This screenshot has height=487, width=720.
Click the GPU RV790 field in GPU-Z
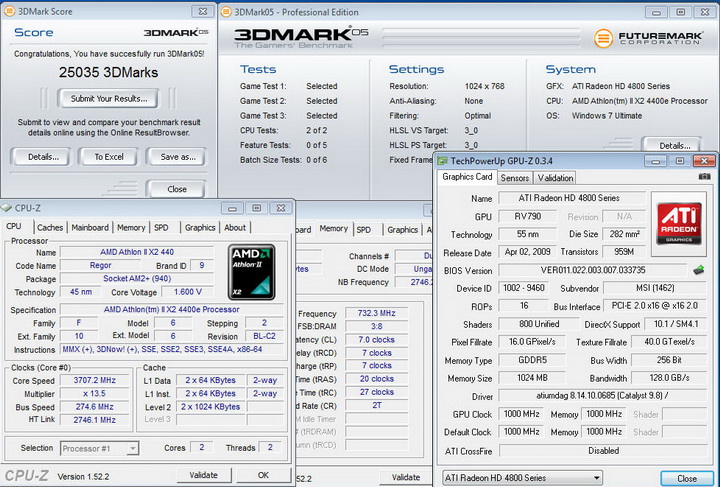click(527, 216)
